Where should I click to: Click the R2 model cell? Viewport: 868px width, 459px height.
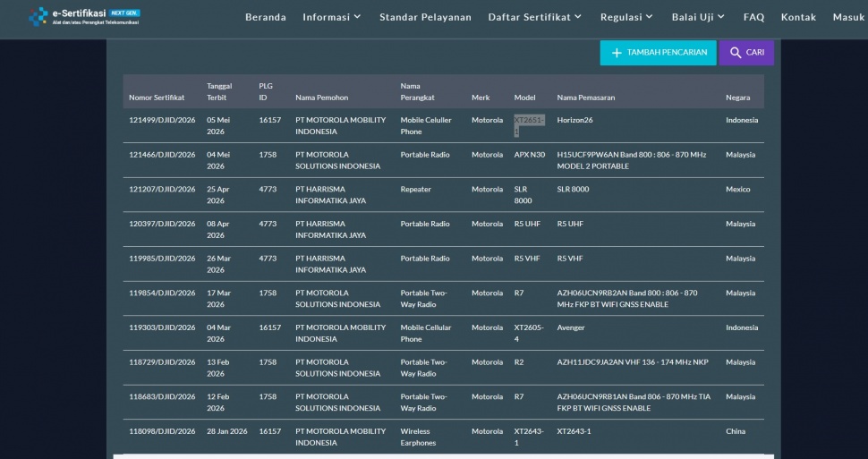point(519,362)
